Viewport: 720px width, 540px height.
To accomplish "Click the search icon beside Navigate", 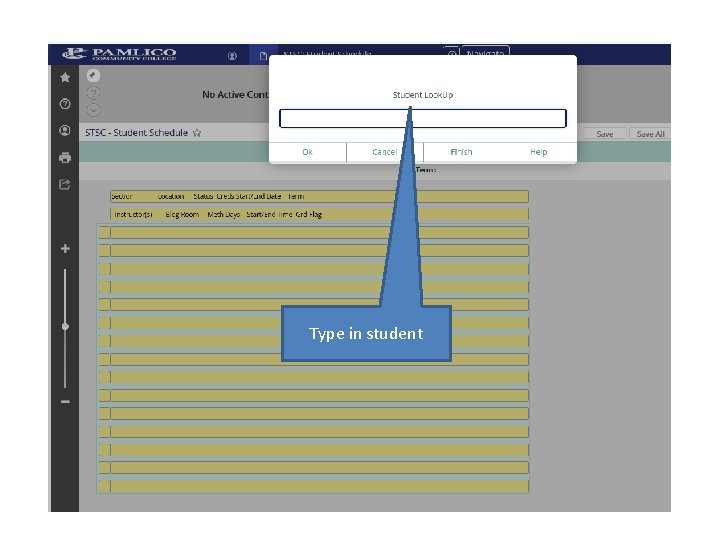I will coord(451,53).
